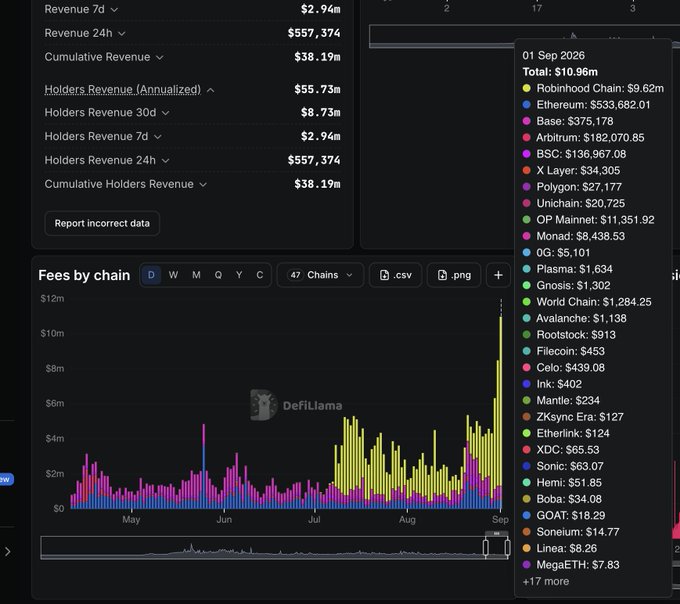The image size is (680, 604).
Task: Click the Fees by chain range overview track
Action: 274,547
